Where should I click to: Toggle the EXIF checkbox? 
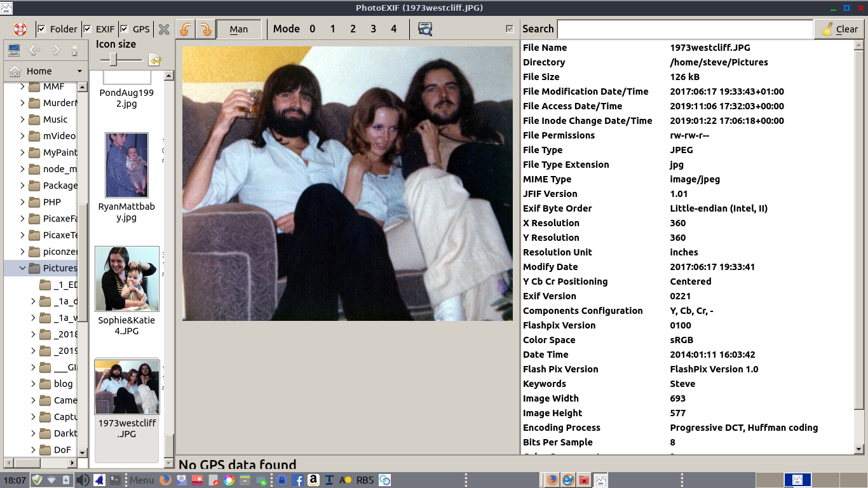(87, 29)
